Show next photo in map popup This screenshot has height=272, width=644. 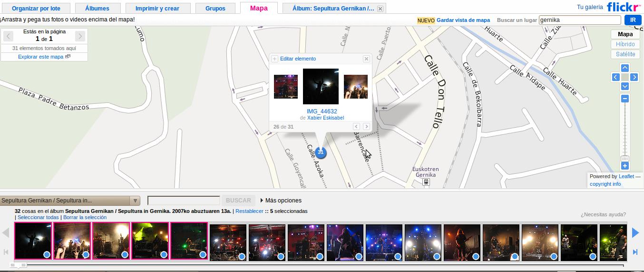pos(366,126)
